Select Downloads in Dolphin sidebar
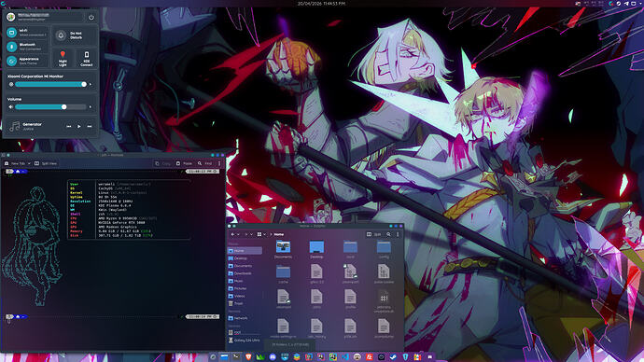Image resolution: width=644 pixels, height=362 pixels. pyautogui.click(x=245, y=273)
